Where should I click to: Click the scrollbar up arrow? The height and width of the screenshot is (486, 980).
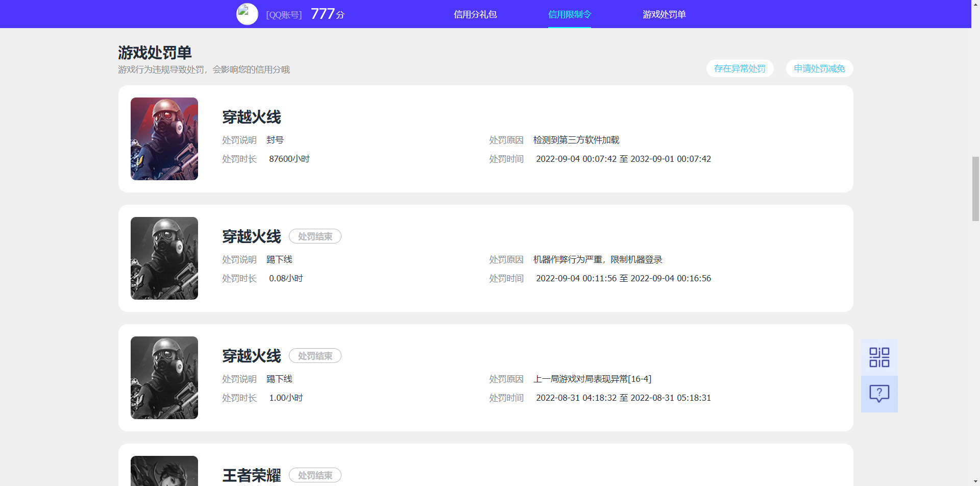(x=975, y=4)
